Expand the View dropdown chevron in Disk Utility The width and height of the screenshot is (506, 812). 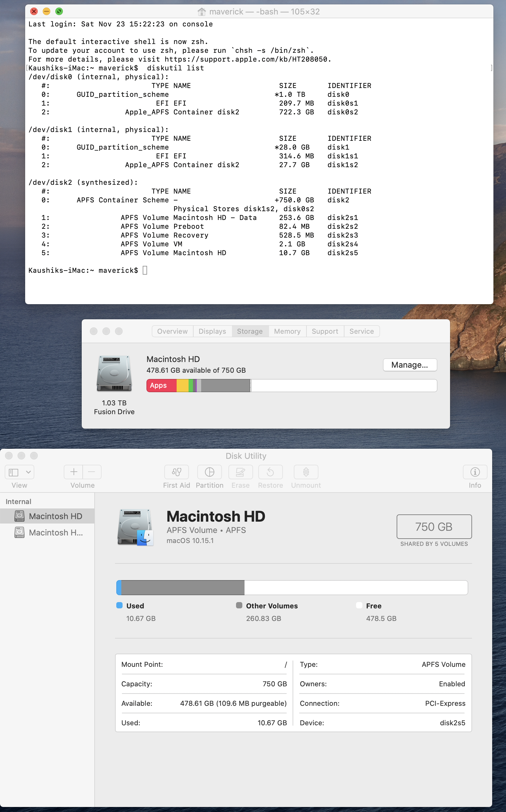click(29, 472)
